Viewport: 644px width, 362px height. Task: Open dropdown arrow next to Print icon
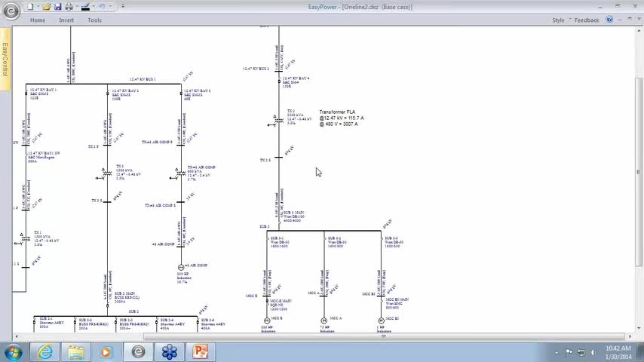pyautogui.click(x=77, y=7)
